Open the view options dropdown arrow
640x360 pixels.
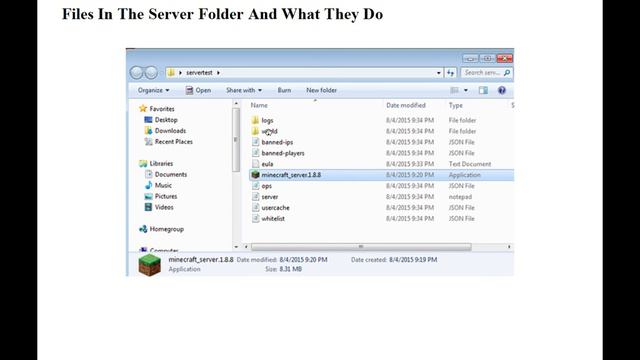click(466, 90)
